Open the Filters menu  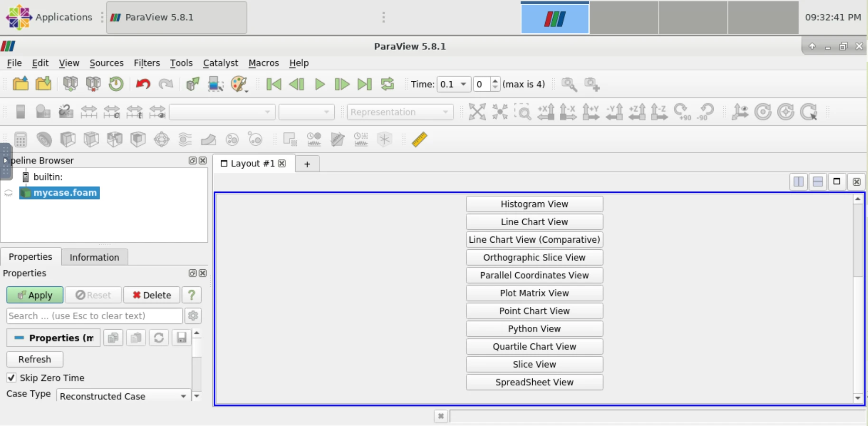point(147,63)
